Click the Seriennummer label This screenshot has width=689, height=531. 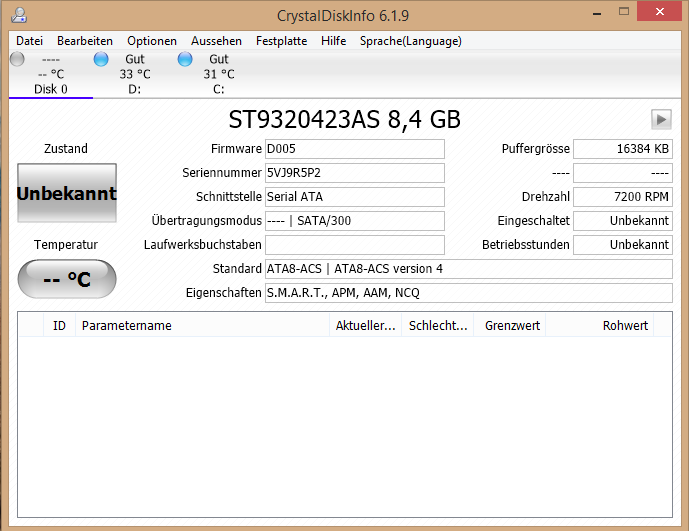(x=222, y=173)
